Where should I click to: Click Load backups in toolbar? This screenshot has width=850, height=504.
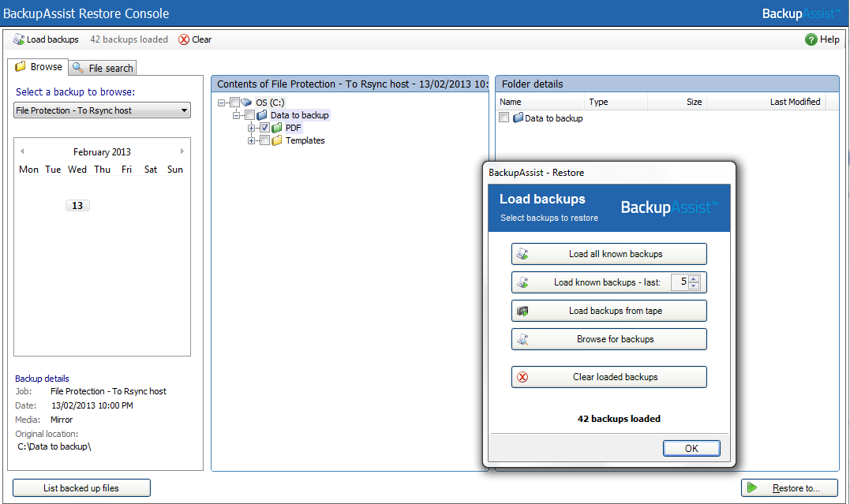tap(46, 39)
